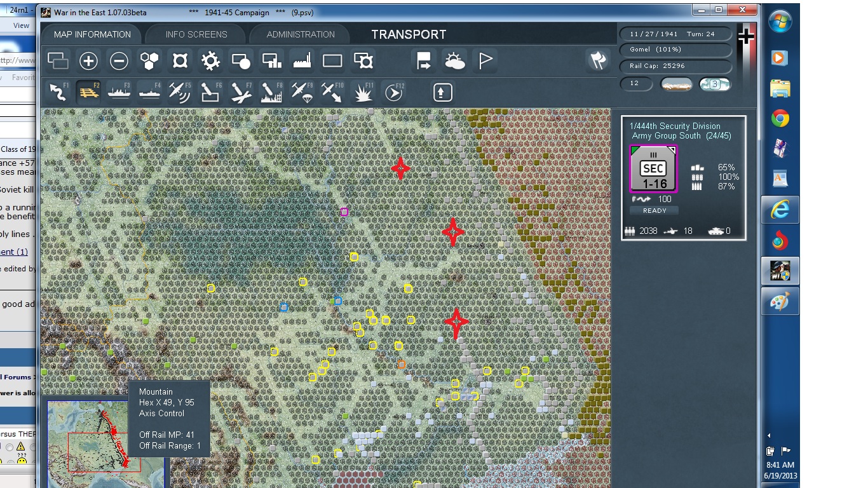Viewport: 868px width, 488px height.
Task: Click the flag-with-arrow toolbar icon
Action: (424, 60)
